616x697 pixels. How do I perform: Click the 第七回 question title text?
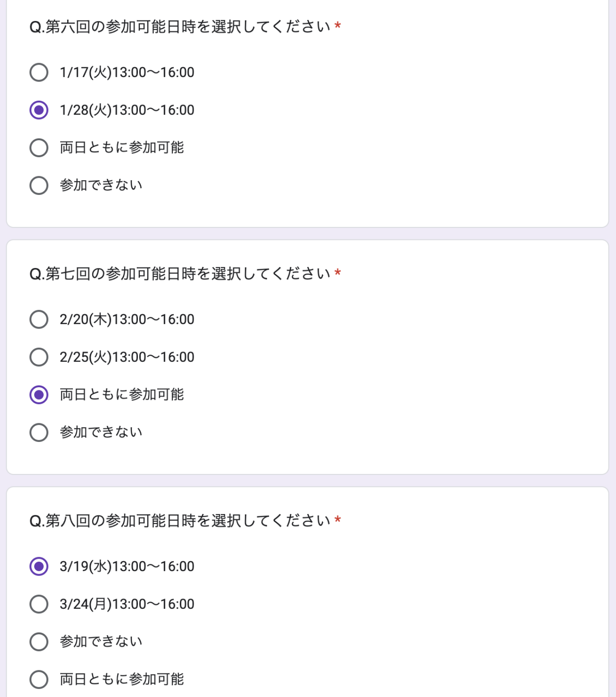180,274
